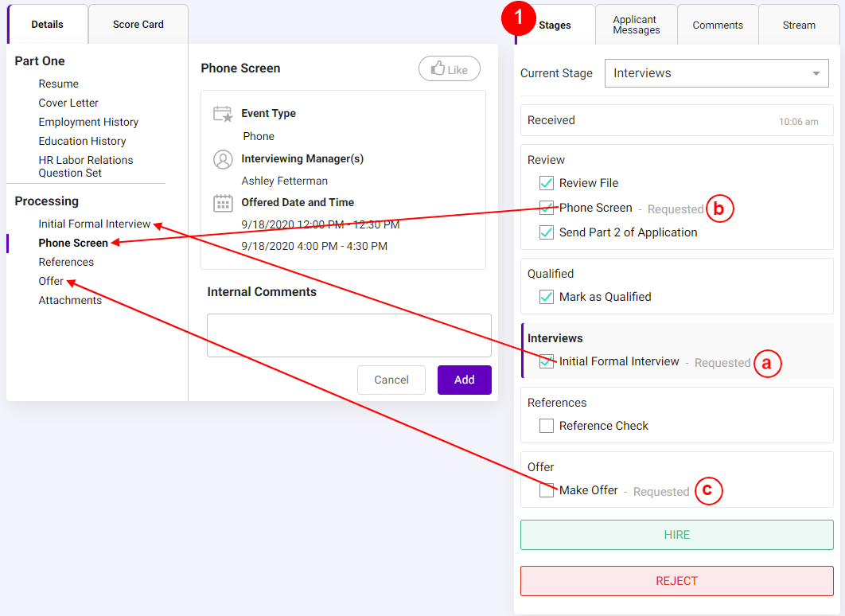Enable the Reference Check checkbox
845x616 pixels.
[546, 426]
